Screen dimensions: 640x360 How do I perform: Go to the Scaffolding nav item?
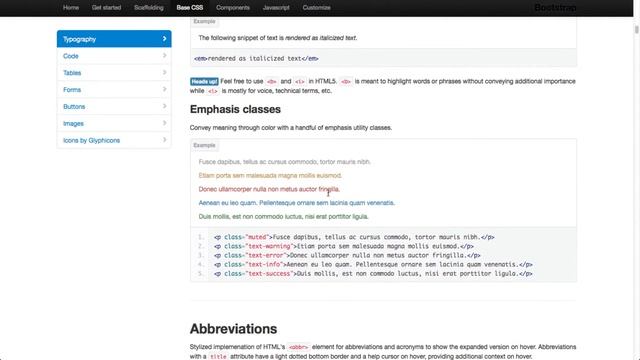point(149,7)
